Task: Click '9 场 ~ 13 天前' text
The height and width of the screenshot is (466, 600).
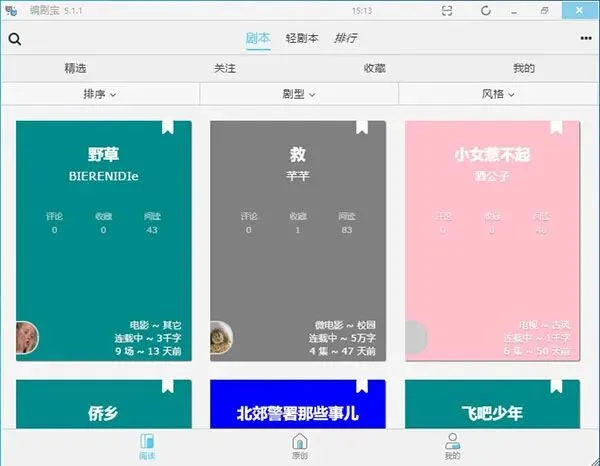Action: 148,351
